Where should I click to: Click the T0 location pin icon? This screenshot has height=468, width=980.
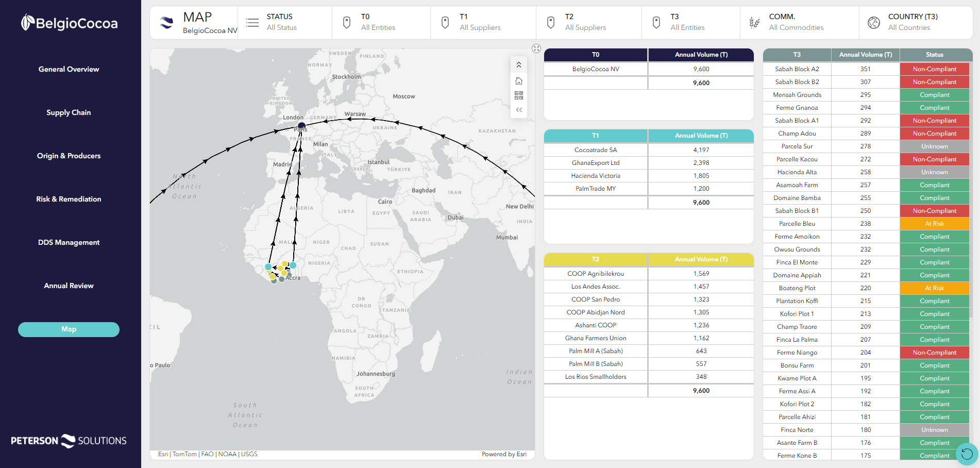(347, 23)
